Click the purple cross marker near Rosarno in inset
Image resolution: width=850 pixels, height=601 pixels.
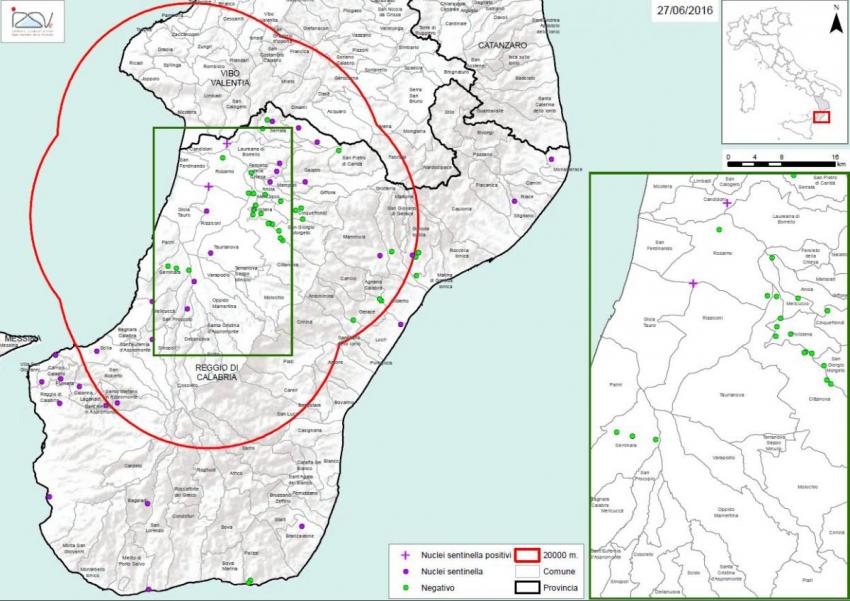[692, 283]
